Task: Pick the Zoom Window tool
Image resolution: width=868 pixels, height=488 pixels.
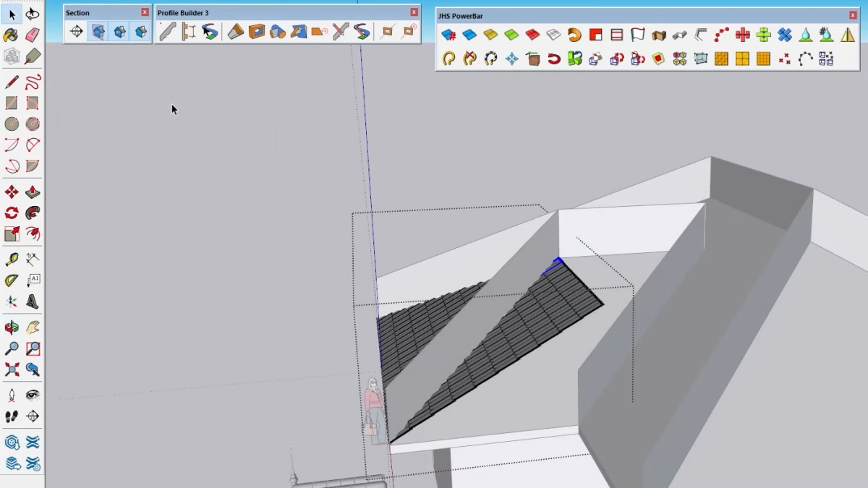Action: click(33, 348)
